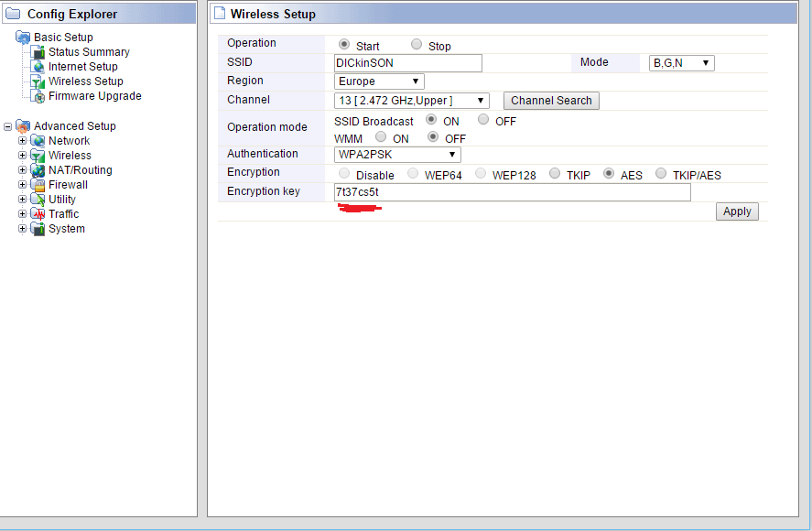Open Status Summary page
Screen dimensions: 812x531
tap(89, 52)
